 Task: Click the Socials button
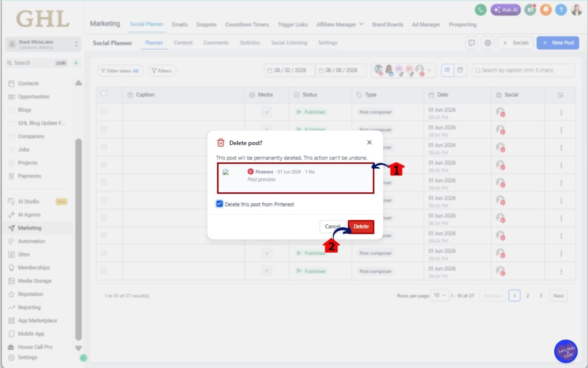(x=515, y=43)
